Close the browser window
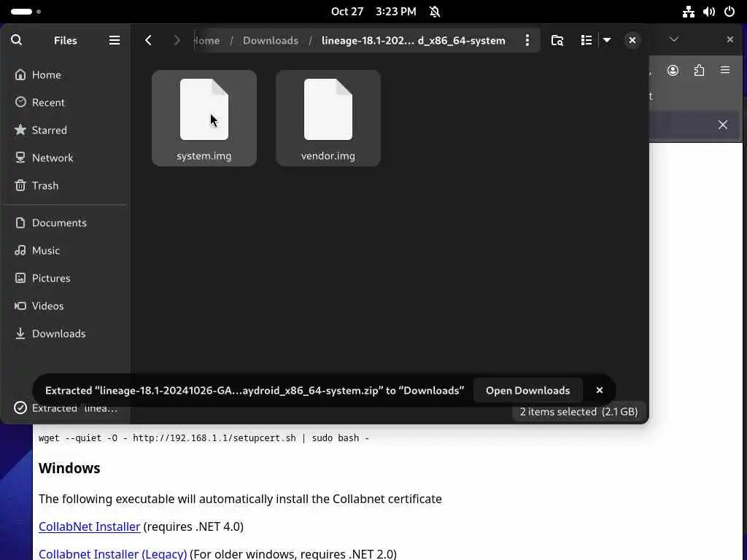The image size is (747, 560). [729, 39]
